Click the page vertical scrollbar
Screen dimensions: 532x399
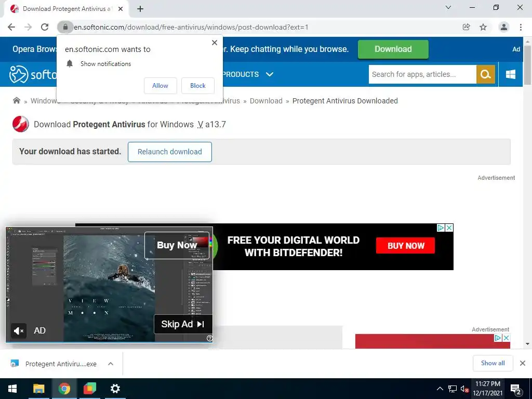[x=528, y=64]
